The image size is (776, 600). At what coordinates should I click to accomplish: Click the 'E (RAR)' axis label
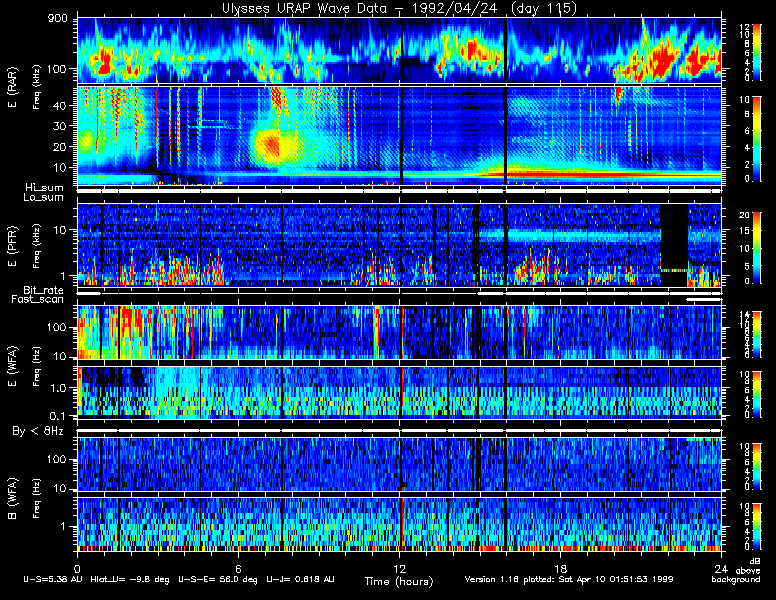12,88
